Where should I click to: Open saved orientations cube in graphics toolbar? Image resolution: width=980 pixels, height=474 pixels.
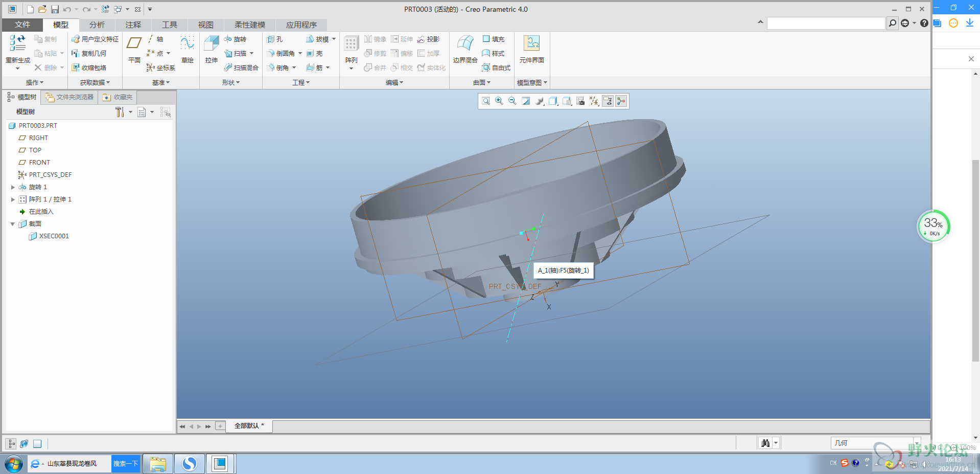click(x=553, y=101)
